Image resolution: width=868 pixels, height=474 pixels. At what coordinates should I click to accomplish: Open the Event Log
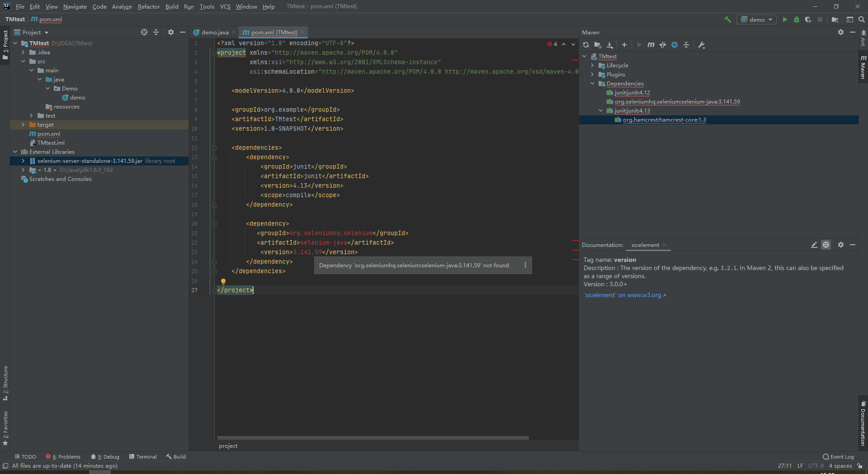click(x=839, y=456)
